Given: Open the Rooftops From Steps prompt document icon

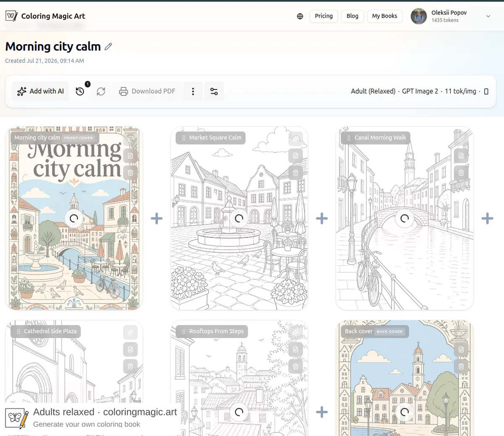Looking at the screenshot, I should (x=296, y=349).
